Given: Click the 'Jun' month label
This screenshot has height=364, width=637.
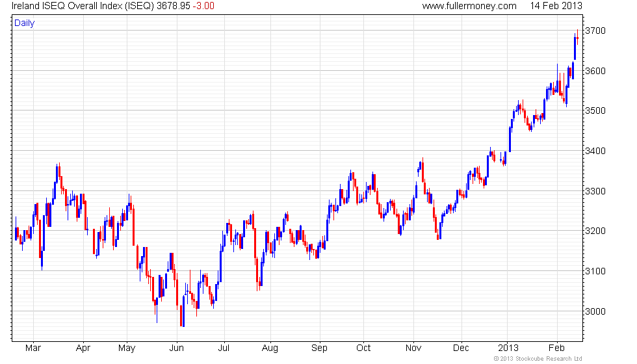Looking at the screenshot, I should (x=176, y=348).
